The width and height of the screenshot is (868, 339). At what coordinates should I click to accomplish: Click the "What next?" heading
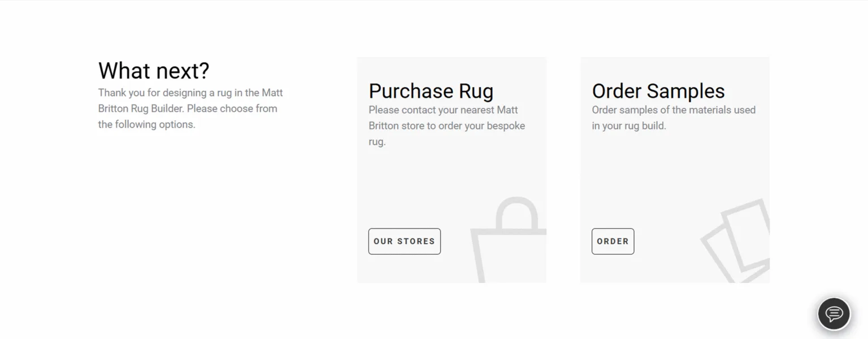[x=154, y=71]
